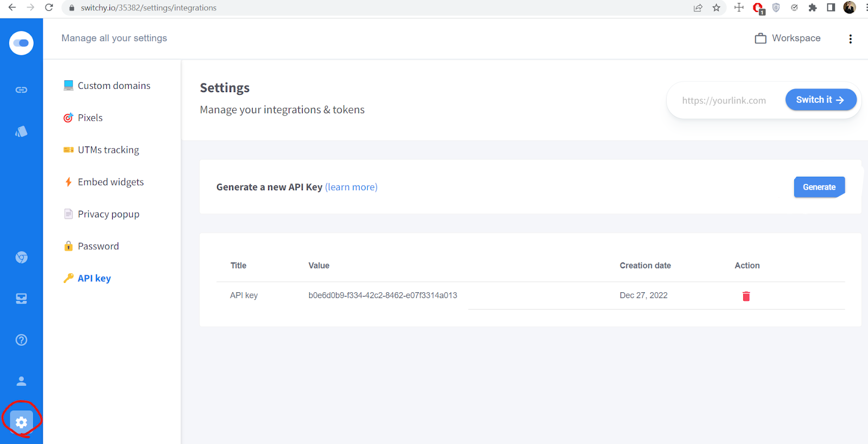The height and width of the screenshot is (444, 868).
Task: Open the help question mark icon
Action: point(21,340)
